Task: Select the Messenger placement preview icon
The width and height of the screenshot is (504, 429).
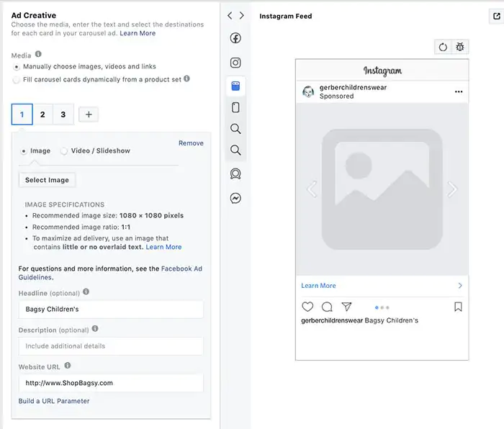Action: click(x=235, y=198)
